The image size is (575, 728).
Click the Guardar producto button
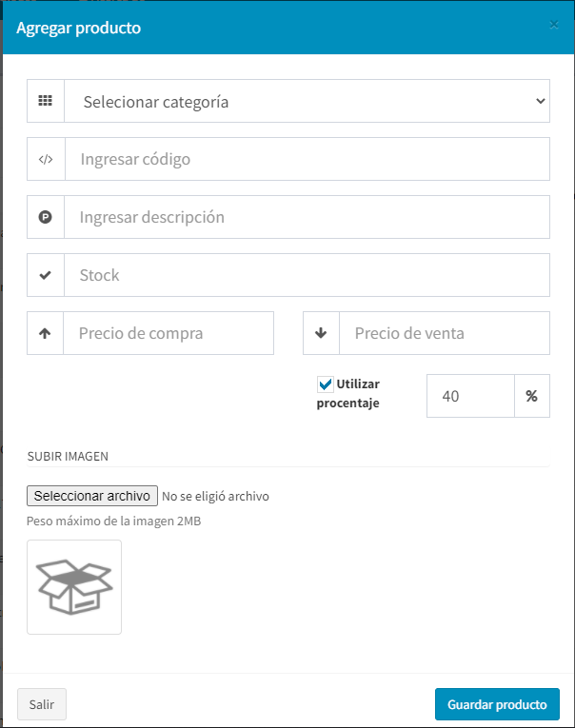click(497, 704)
